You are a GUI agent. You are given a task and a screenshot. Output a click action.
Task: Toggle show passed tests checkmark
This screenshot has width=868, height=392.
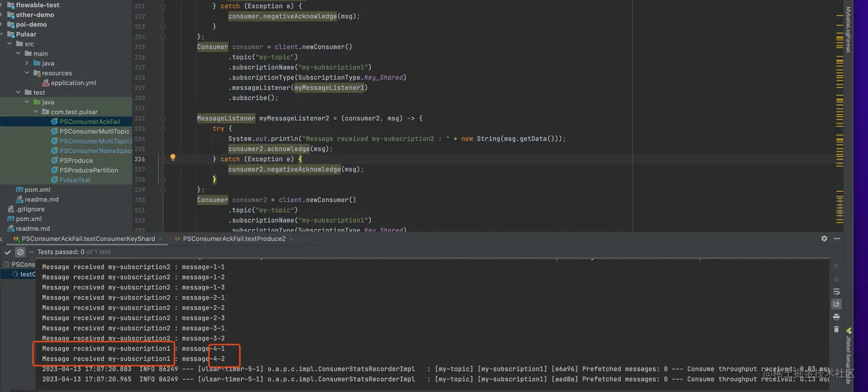tap(8, 252)
